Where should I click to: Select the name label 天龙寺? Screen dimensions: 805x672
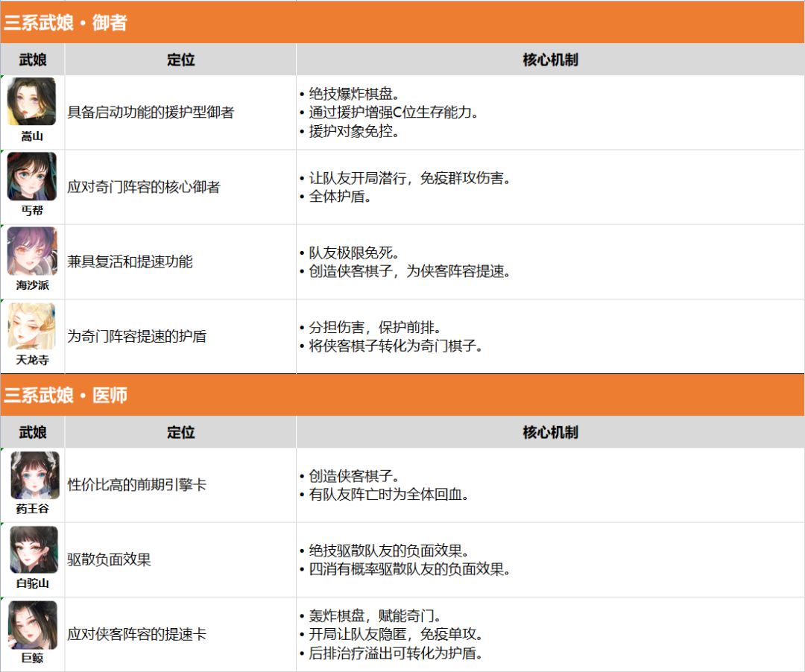[x=32, y=360]
